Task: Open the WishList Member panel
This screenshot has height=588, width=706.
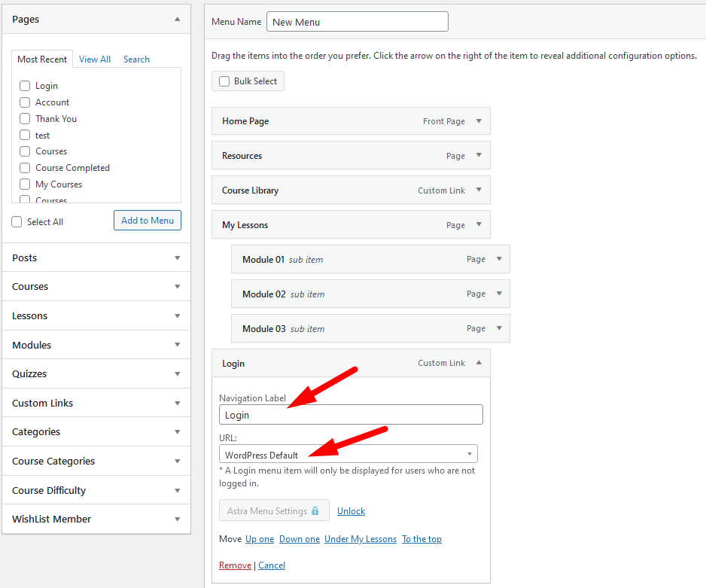Action: click(178, 519)
